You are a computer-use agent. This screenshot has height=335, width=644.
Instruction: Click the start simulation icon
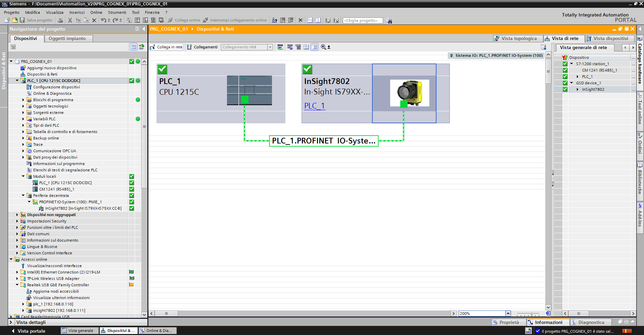click(153, 20)
